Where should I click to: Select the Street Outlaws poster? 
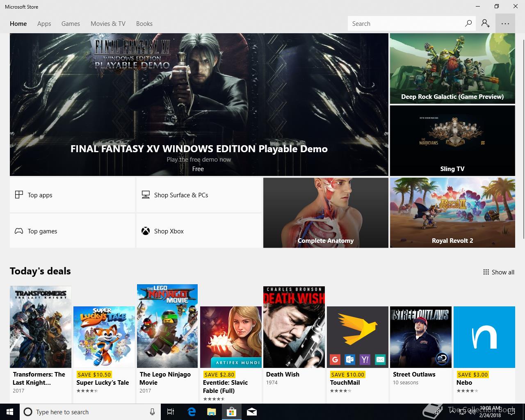pyautogui.click(x=421, y=337)
